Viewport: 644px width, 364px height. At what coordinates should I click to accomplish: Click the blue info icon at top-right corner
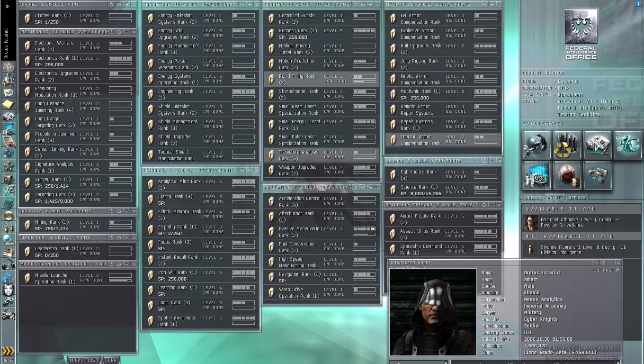(x=638, y=5)
